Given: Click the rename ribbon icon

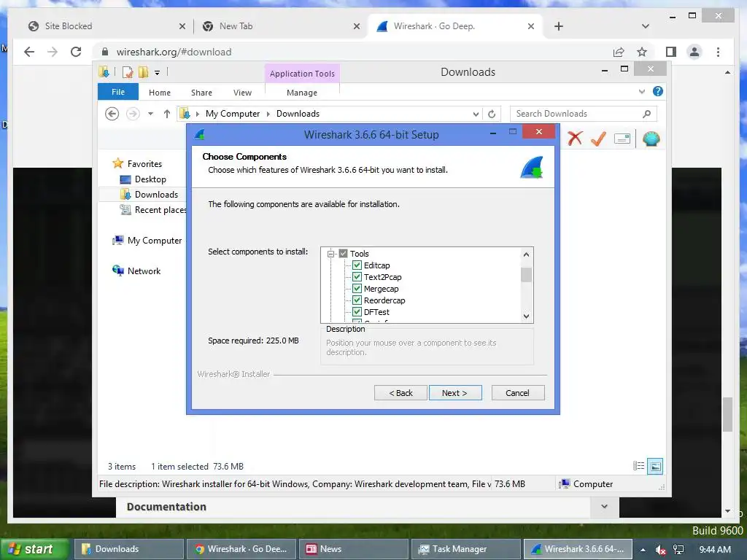Looking at the screenshot, I should tap(622, 139).
